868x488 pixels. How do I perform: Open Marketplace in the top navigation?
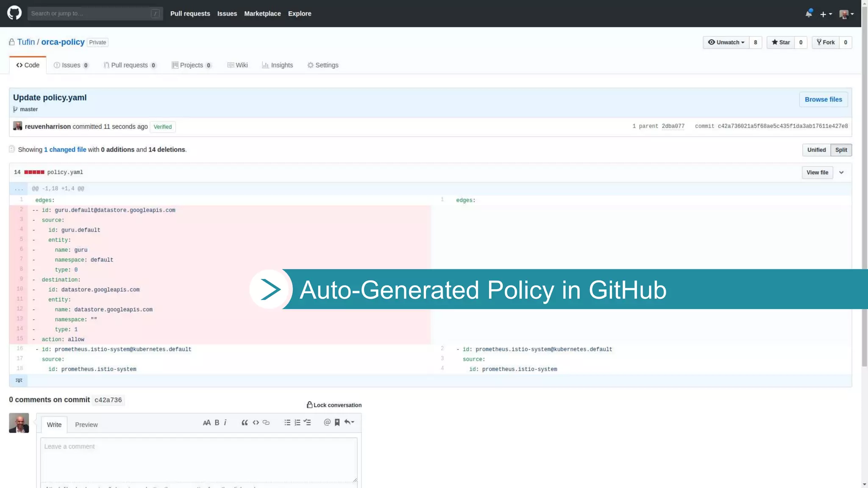[262, 14]
